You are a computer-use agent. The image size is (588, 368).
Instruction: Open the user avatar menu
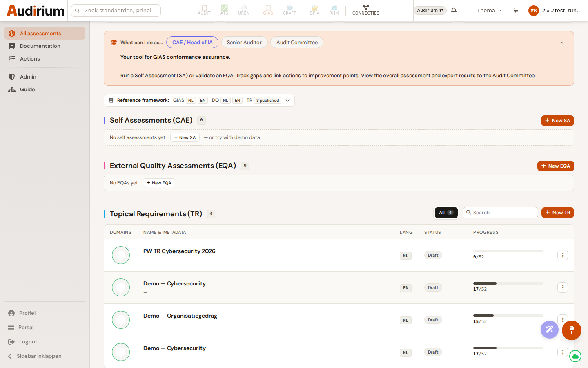(x=555, y=10)
